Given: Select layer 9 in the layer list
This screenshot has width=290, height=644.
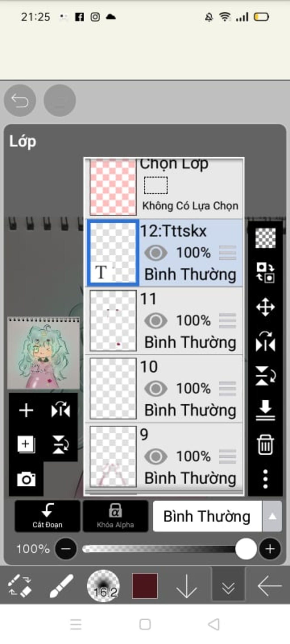Looking at the screenshot, I should (164, 456).
